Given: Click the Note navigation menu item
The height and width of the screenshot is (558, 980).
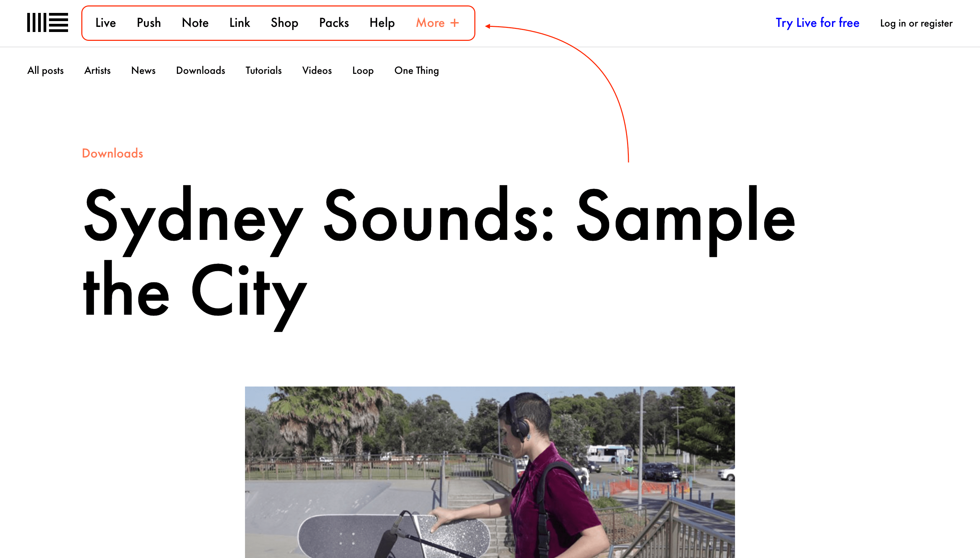Looking at the screenshot, I should tap(195, 23).
